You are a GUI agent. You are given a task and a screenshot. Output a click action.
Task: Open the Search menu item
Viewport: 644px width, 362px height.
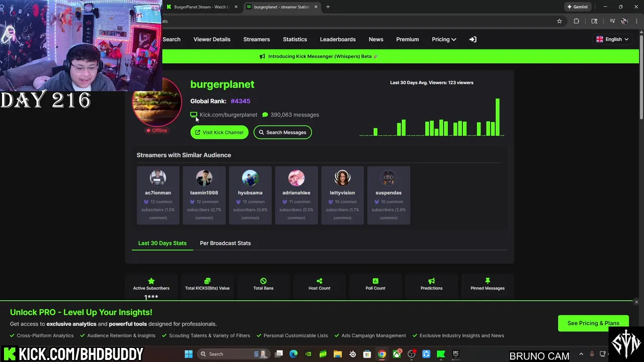pos(172,39)
